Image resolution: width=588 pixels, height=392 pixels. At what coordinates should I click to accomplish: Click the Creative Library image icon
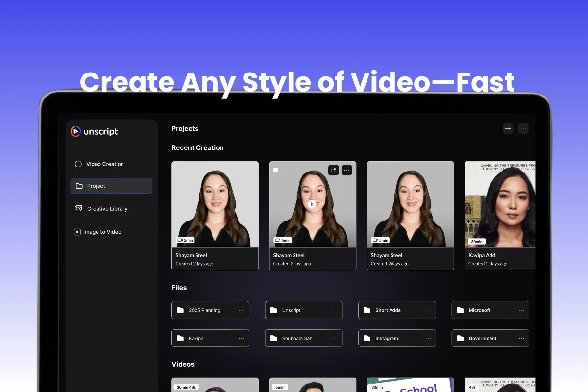coord(78,209)
